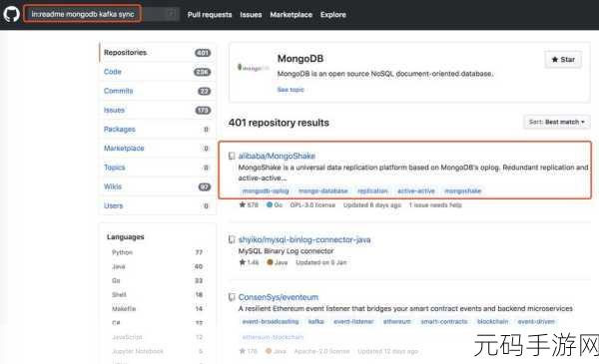Click the blockchain topic tag
Viewport: 599px width, 364px height.
pos(493,322)
